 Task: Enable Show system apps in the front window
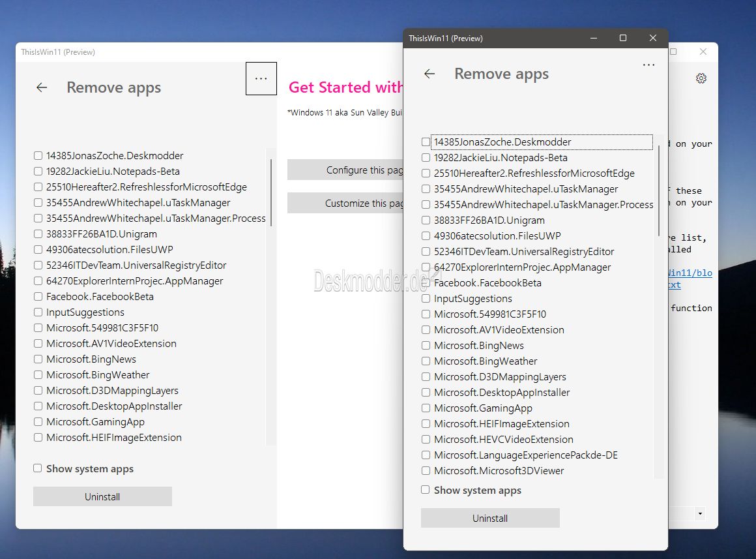(425, 490)
